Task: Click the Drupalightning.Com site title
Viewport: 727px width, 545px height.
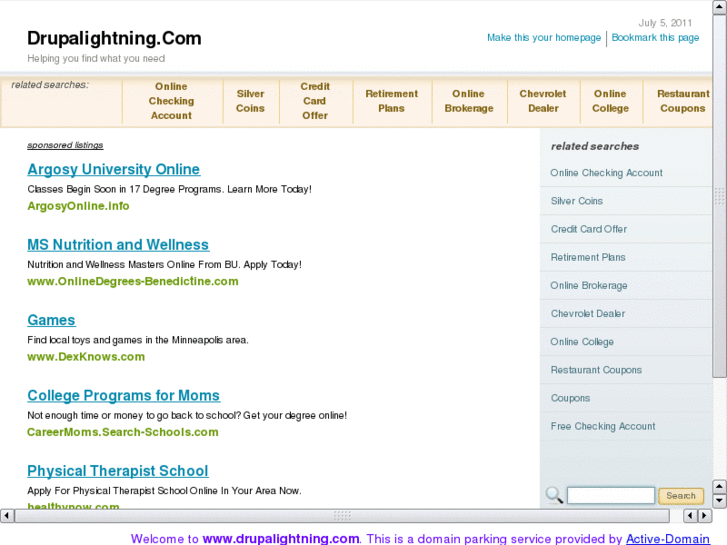Action: (x=114, y=38)
